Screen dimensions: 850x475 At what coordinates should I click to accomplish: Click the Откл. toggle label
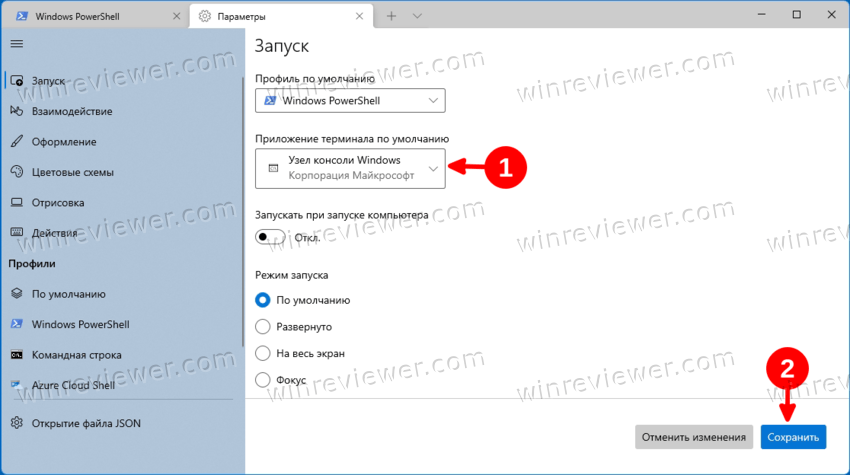point(307,238)
